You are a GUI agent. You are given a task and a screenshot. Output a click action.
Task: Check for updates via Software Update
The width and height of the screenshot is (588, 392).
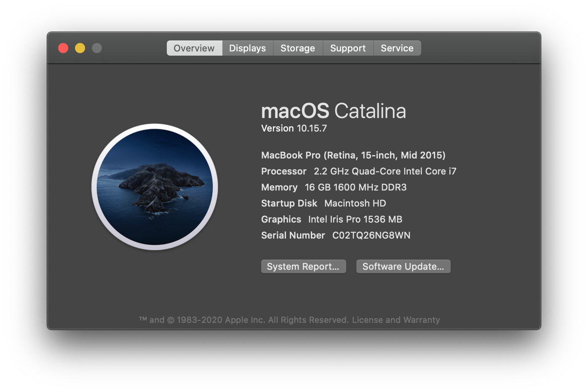(403, 266)
